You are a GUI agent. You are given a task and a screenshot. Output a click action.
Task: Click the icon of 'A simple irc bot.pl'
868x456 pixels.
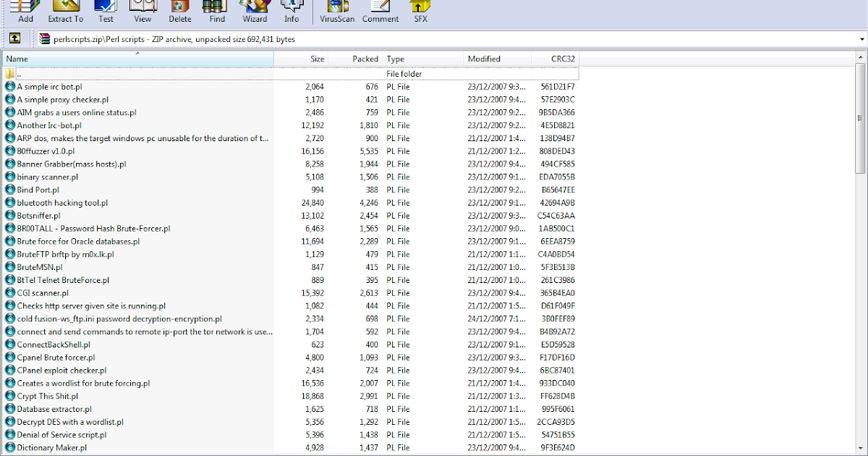pos(10,87)
